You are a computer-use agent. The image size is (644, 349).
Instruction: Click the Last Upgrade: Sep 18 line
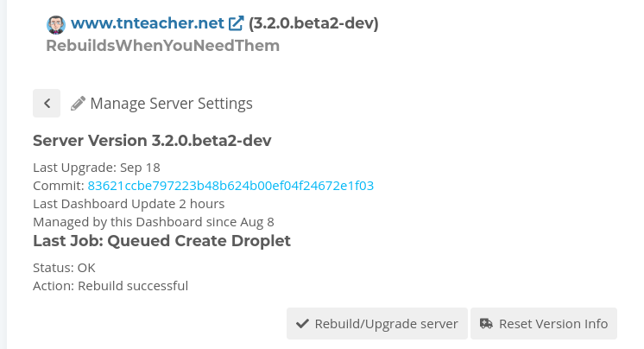(97, 167)
